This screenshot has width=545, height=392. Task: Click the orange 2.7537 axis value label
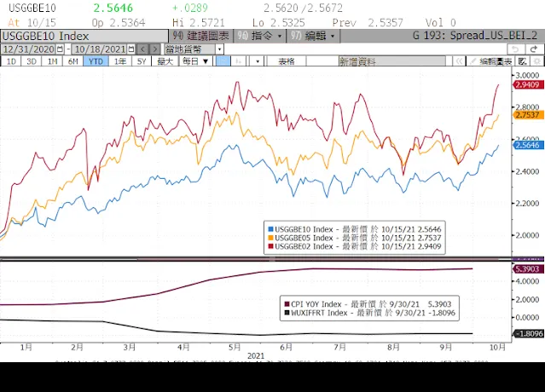[528, 115]
